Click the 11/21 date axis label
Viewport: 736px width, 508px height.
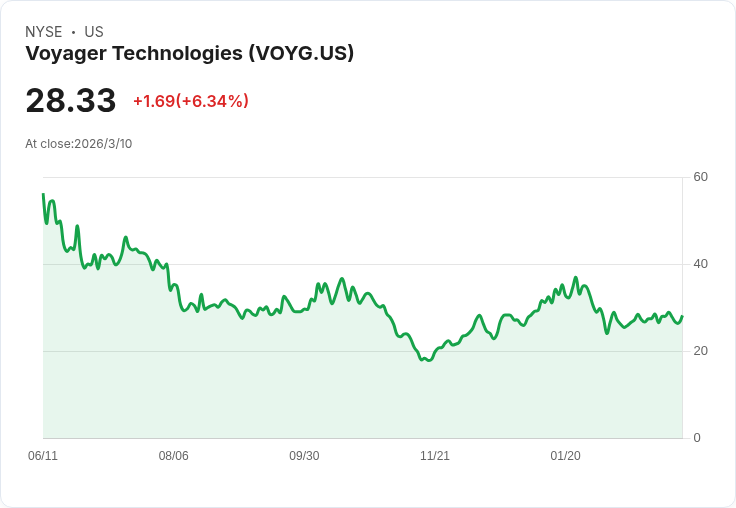pyautogui.click(x=435, y=455)
